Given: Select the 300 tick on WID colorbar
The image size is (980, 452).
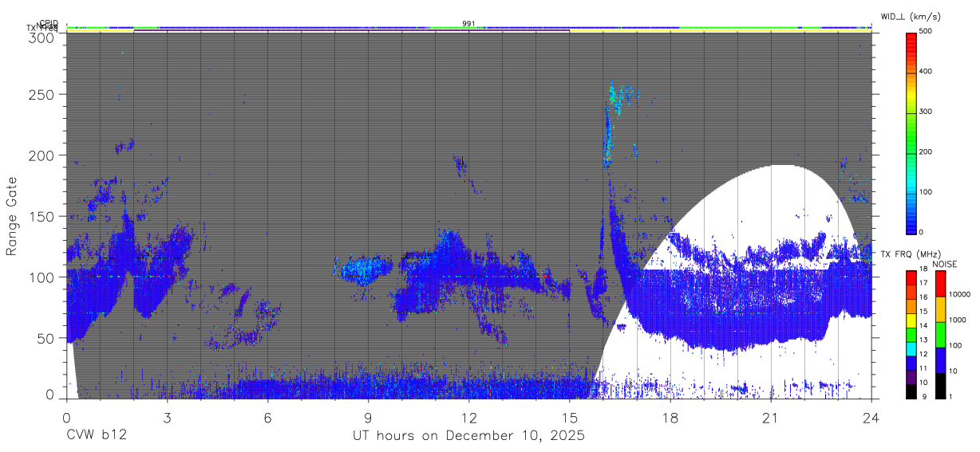Looking at the screenshot, I should click(927, 112).
